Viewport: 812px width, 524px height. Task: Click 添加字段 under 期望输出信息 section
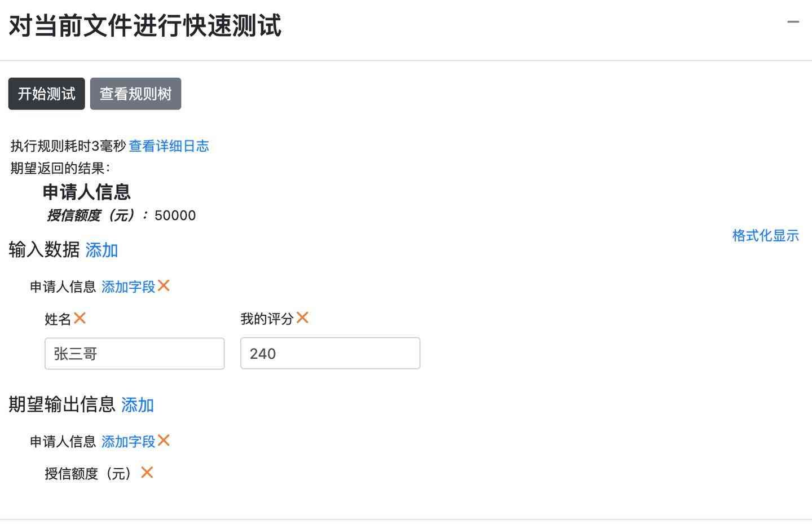point(128,442)
